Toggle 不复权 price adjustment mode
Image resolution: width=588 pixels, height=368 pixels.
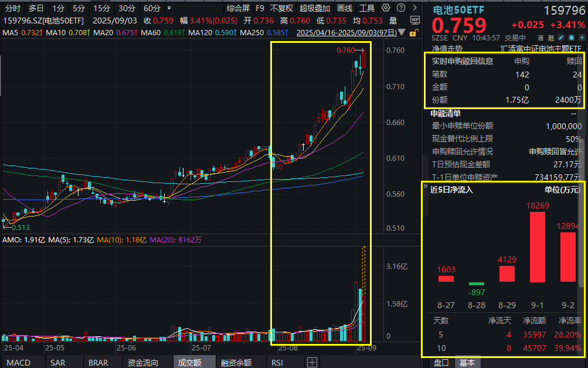(281, 8)
